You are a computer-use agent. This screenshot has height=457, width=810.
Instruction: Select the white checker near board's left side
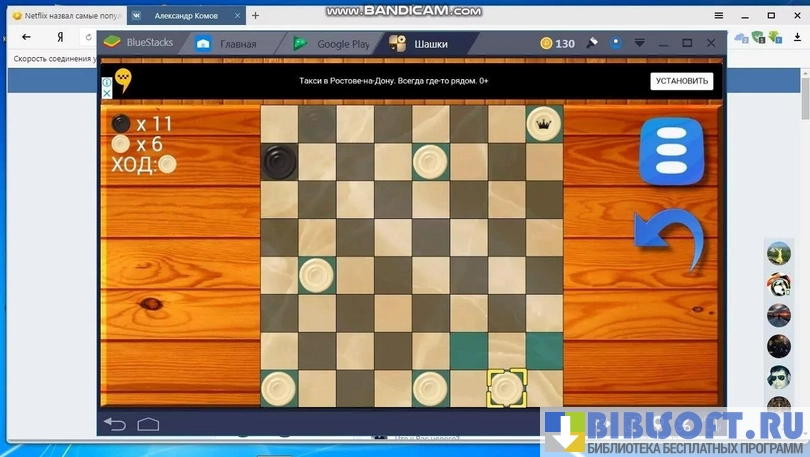pyautogui.click(x=317, y=274)
